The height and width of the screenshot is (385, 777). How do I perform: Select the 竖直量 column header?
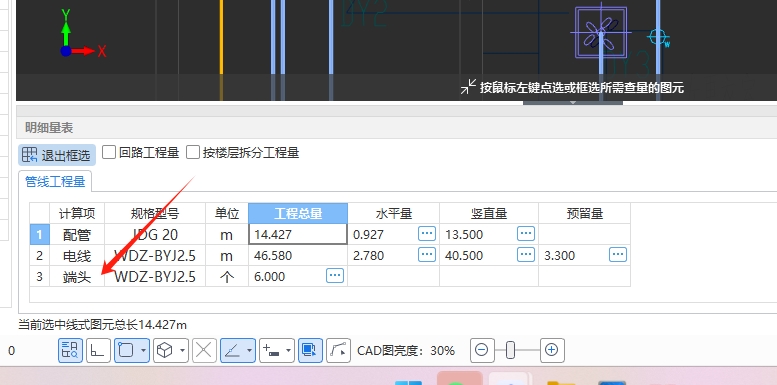coord(489,213)
